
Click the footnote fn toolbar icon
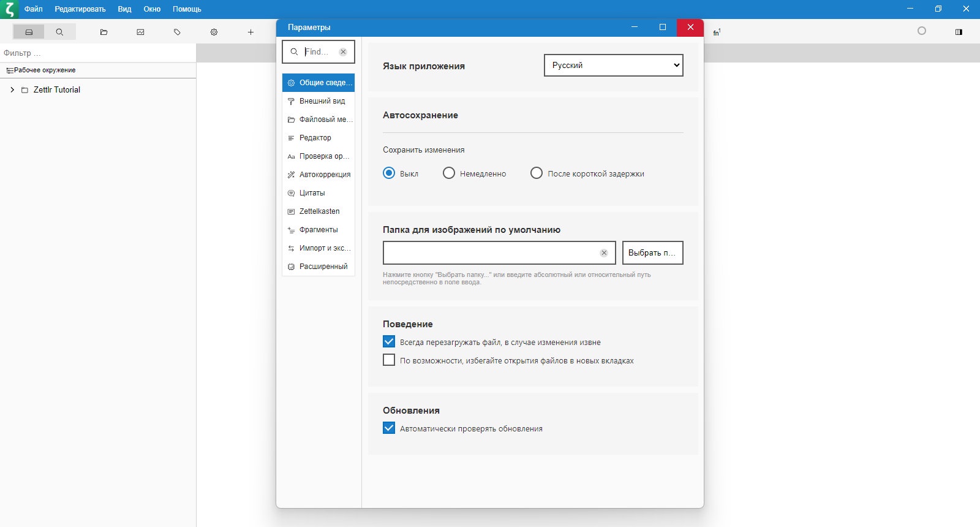(x=717, y=32)
